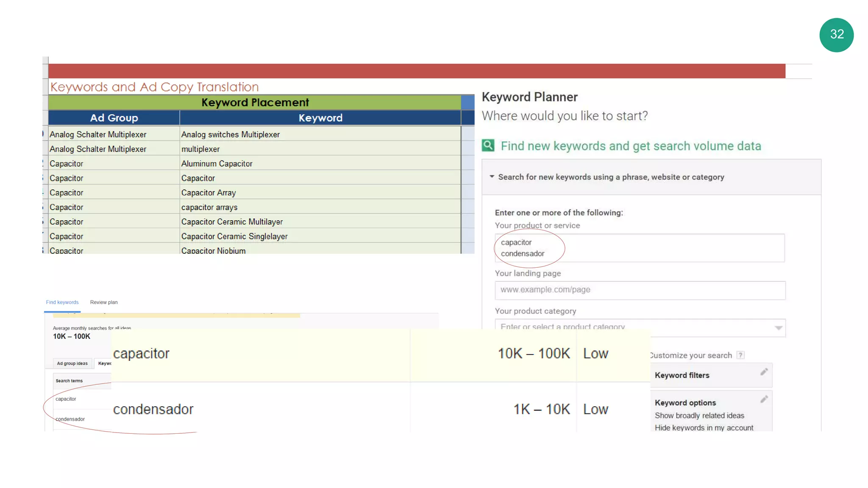Collapse the 'Search for new keywords' section arrow
Screen dimensions: 868x488
(x=492, y=177)
